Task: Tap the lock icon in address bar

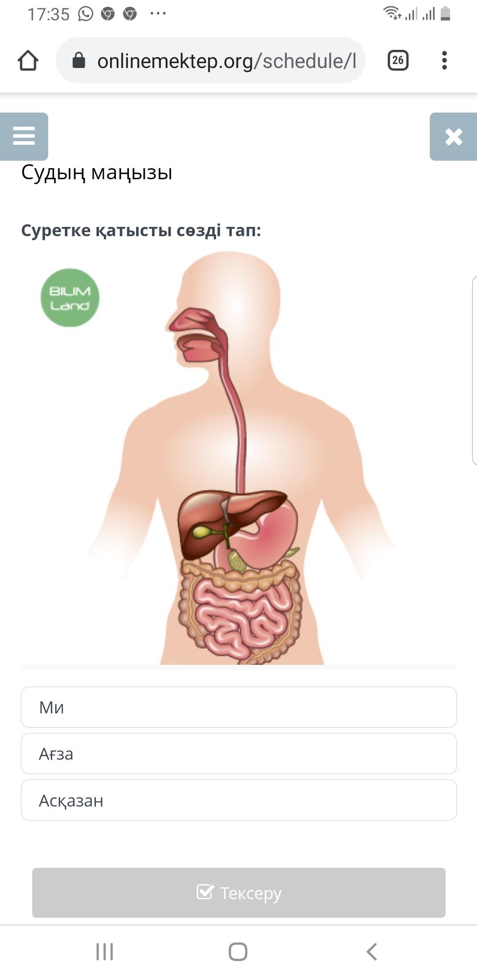Action: click(x=79, y=60)
